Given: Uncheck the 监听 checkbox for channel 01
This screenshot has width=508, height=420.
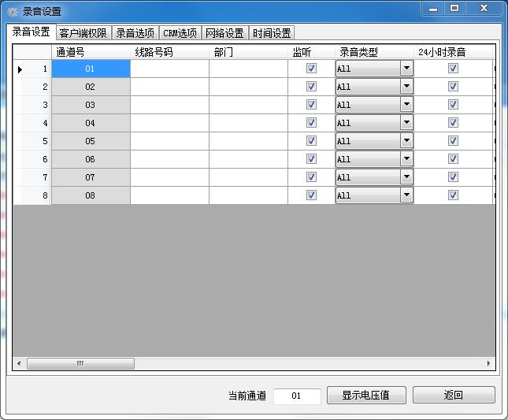Looking at the screenshot, I should [311, 68].
